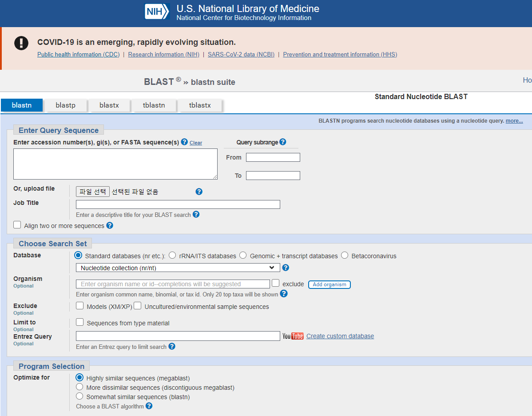Image resolution: width=532 pixels, height=416 pixels.
Task: Click the organism name input field
Action: 173,284
